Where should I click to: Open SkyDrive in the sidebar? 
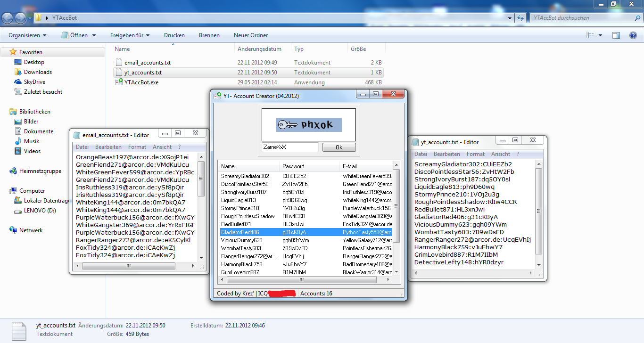coord(34,82)
